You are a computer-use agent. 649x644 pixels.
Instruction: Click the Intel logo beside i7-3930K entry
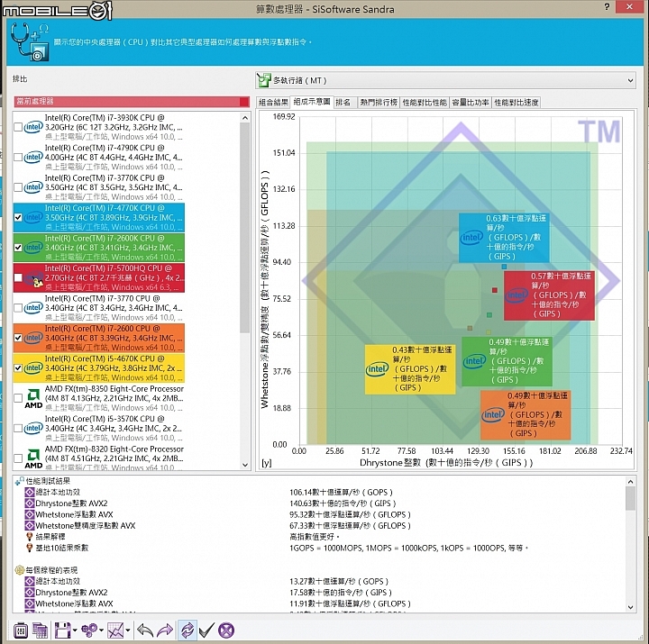pos(33,127)
